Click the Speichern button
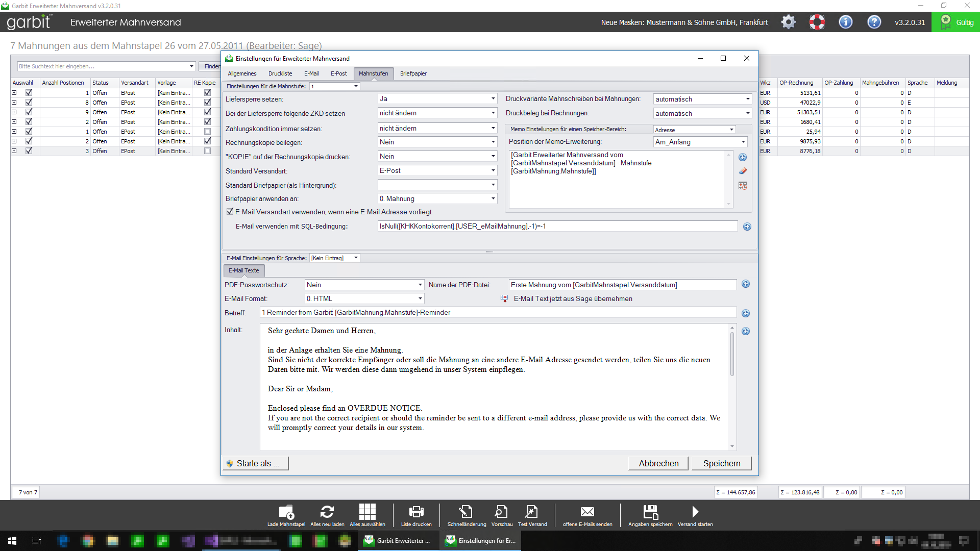The height and width of the screenshot is (551, 980). pos(721,463)
